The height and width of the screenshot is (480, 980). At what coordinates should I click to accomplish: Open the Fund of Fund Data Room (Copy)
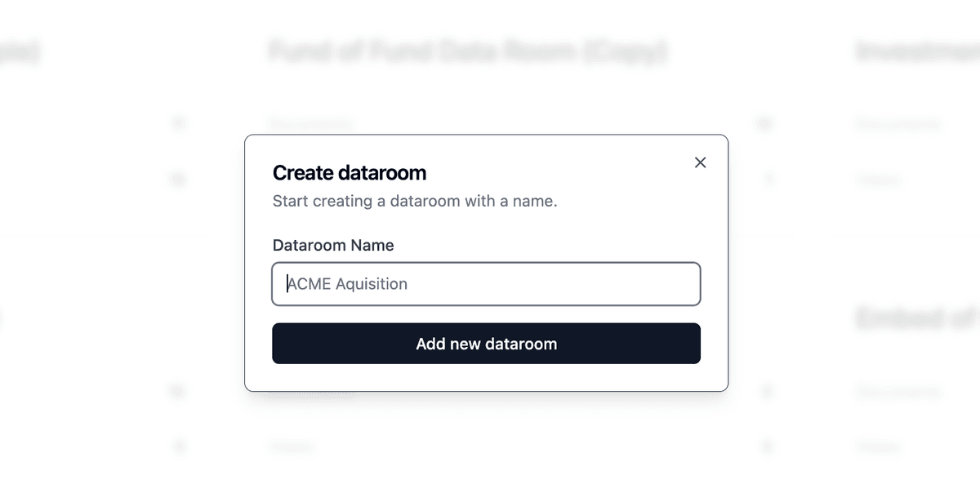467,51
